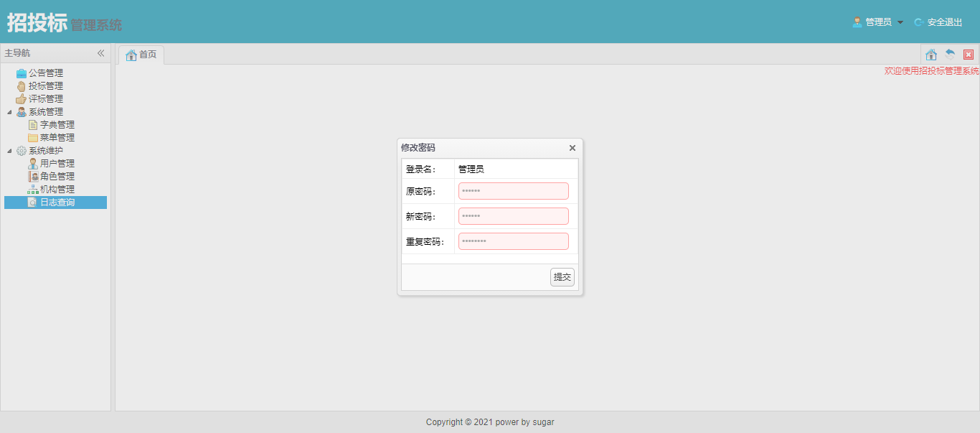Image resolution: width=980 pixels, height=433 pixels.
Task: Open the 管理员 dropdown arrow
Action: click(900, 22)
